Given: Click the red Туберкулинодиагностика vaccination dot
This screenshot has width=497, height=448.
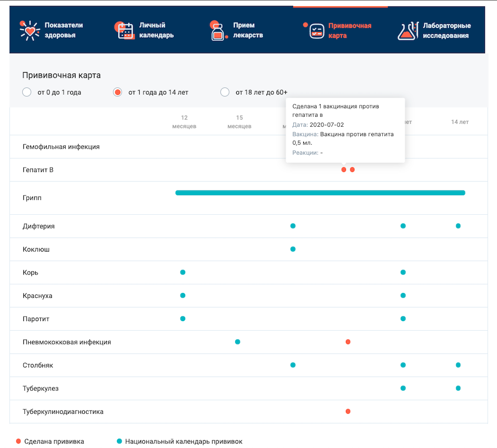Looking at the screenshot, I should tap(348, 411).
